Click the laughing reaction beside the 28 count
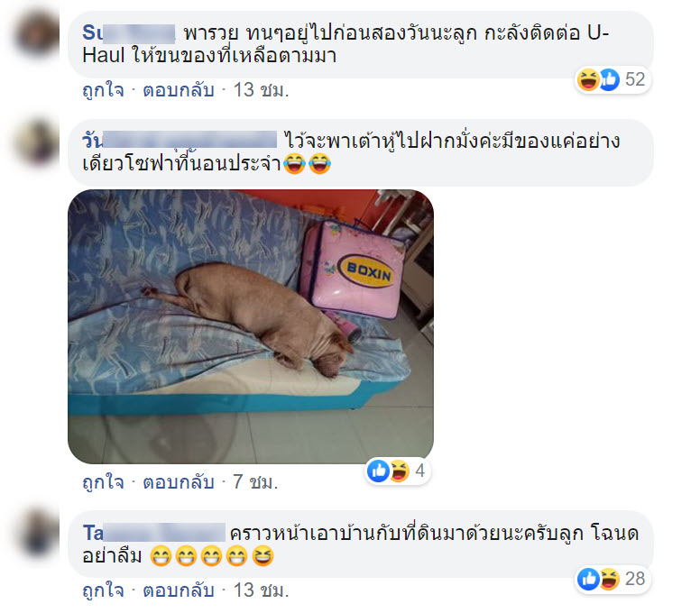Viewport: 700px width, 613px height. (610, 579)
